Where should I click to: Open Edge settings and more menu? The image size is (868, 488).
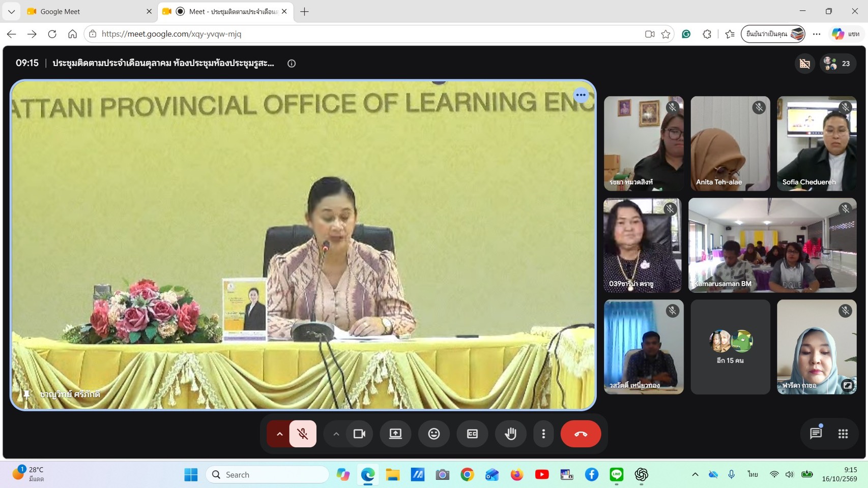tap(817, 34)
